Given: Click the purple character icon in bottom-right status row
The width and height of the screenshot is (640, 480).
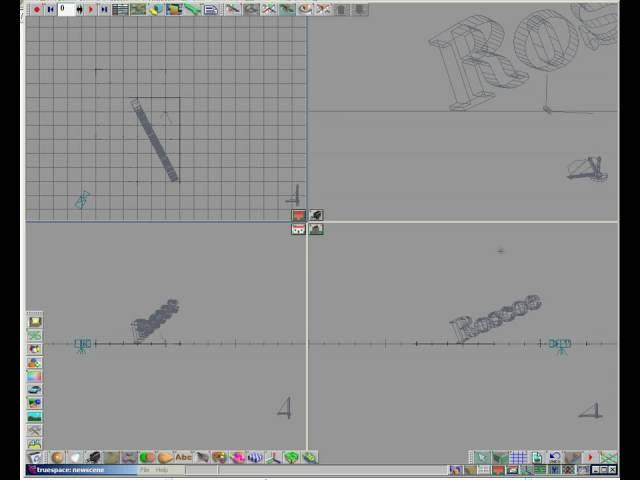Looking at the screenshot, I should 456,470.
